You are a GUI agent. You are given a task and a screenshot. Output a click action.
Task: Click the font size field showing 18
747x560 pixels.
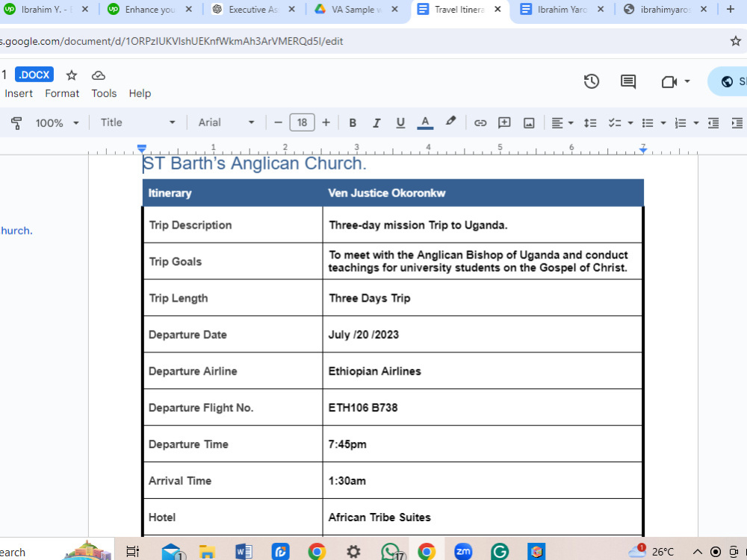[x=302, y=122]
